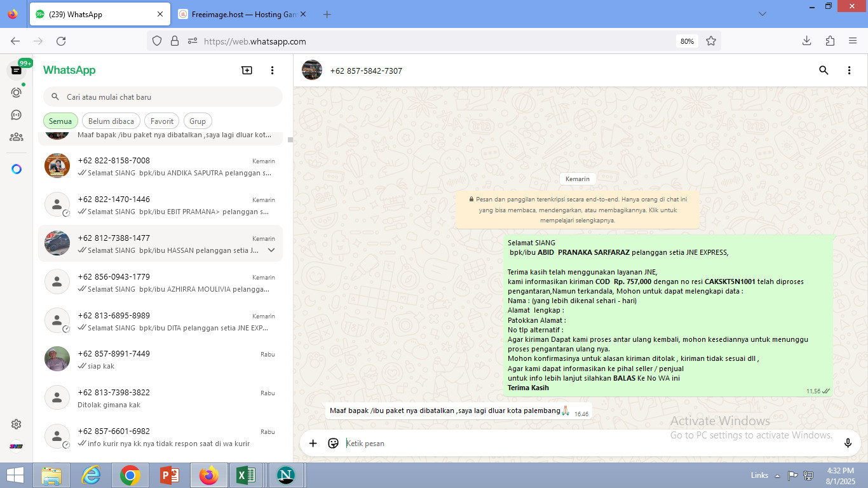This screenshot has height=488, width=868.
Task: Expand the list all tabs chevron
Action: (x=763, y=14)
